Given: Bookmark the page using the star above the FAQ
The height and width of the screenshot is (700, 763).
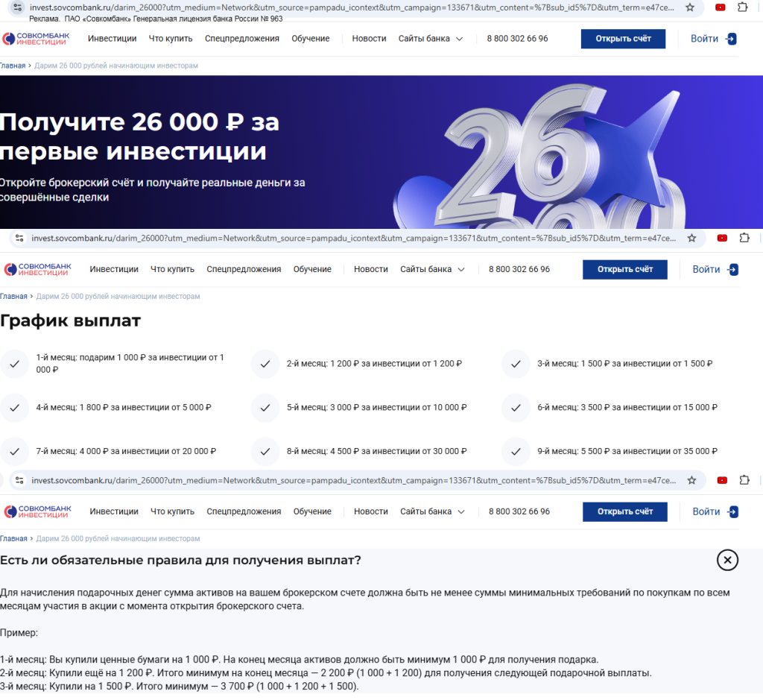Looking at the screenshot, I should (x=691, y=480).
